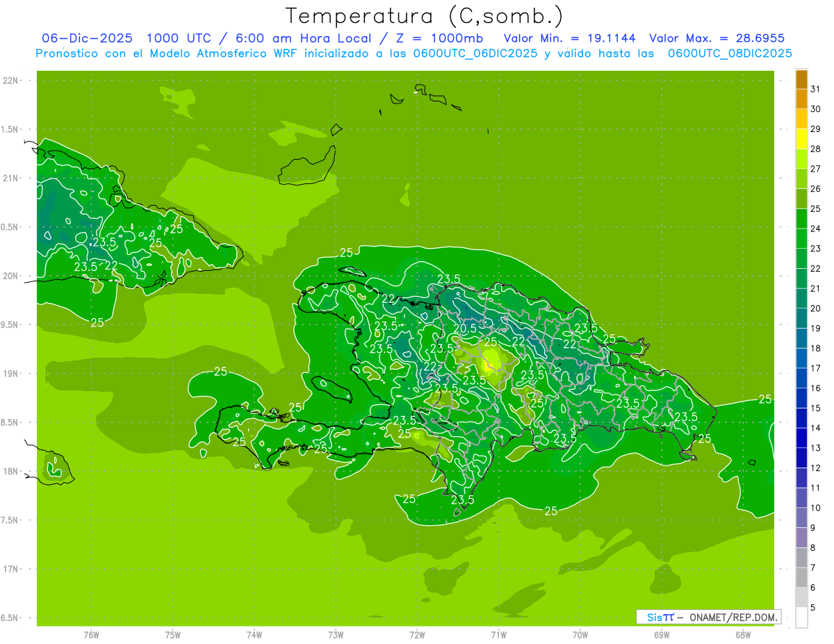The image size is (834, 644).
Task: Click the white swatch below 5
Action: pyautogui.click(x=802, y=618)
